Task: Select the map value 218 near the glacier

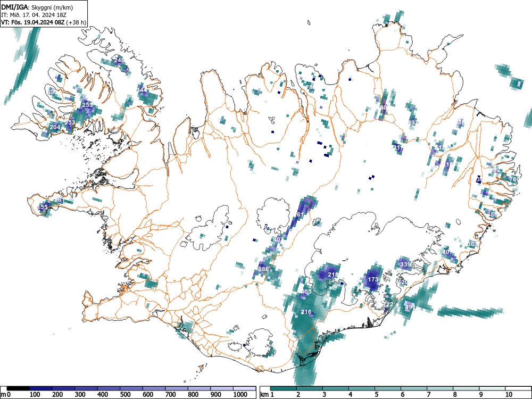Action: click(333, 275)
